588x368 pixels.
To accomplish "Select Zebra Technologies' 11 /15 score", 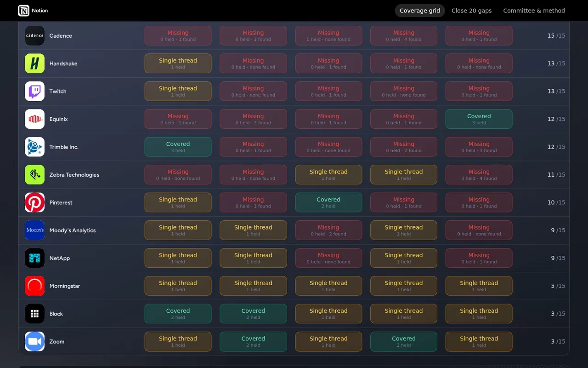I will (556, 175).
